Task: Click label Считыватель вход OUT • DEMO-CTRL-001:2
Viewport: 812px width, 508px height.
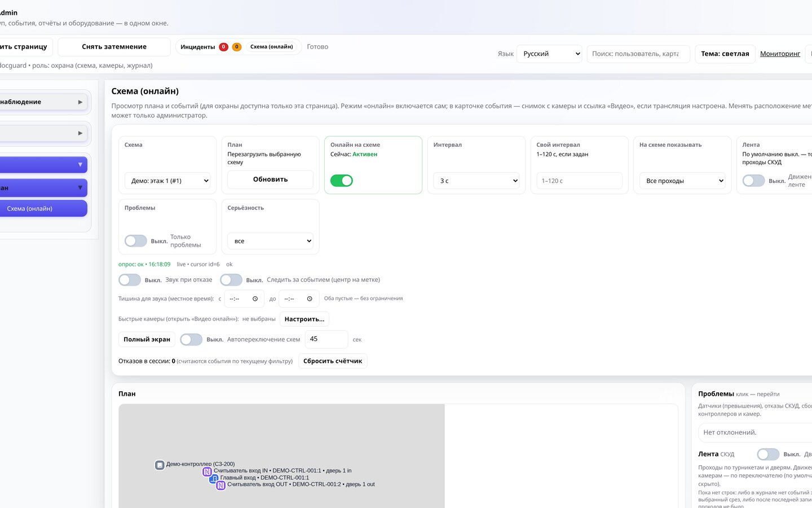Action: tap(301, 484)
